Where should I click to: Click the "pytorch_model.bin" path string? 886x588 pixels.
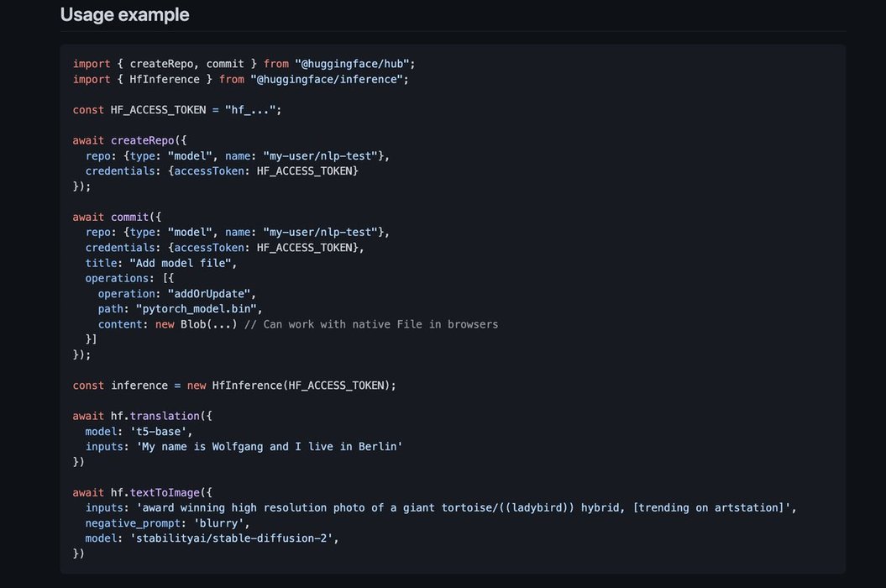pyautogui.click(x=198, y=309)
